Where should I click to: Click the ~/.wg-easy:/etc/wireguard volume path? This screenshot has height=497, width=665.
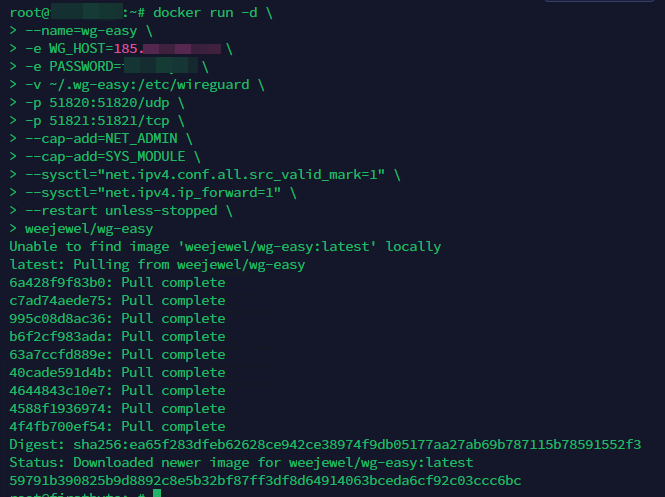(149, 85)
